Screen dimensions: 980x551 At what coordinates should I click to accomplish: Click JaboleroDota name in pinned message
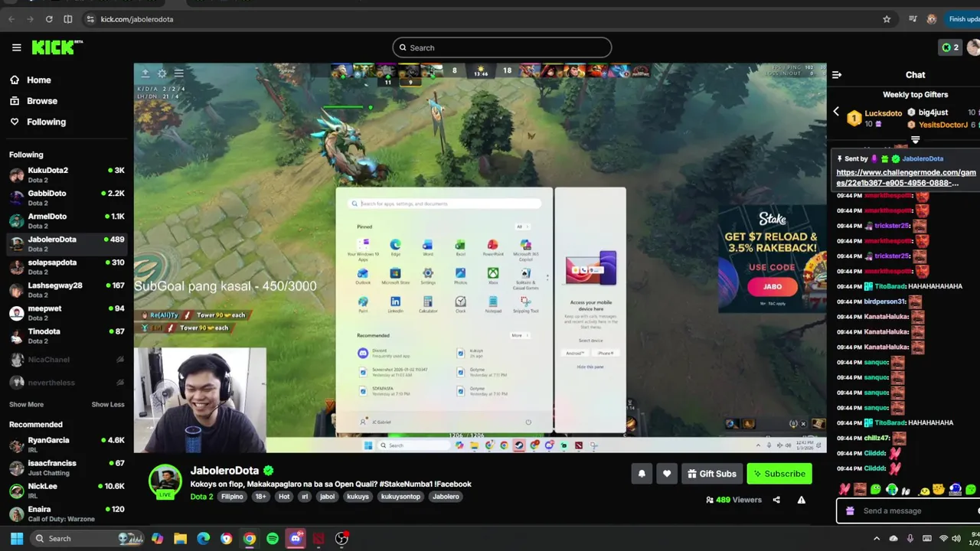click(922, 158)
